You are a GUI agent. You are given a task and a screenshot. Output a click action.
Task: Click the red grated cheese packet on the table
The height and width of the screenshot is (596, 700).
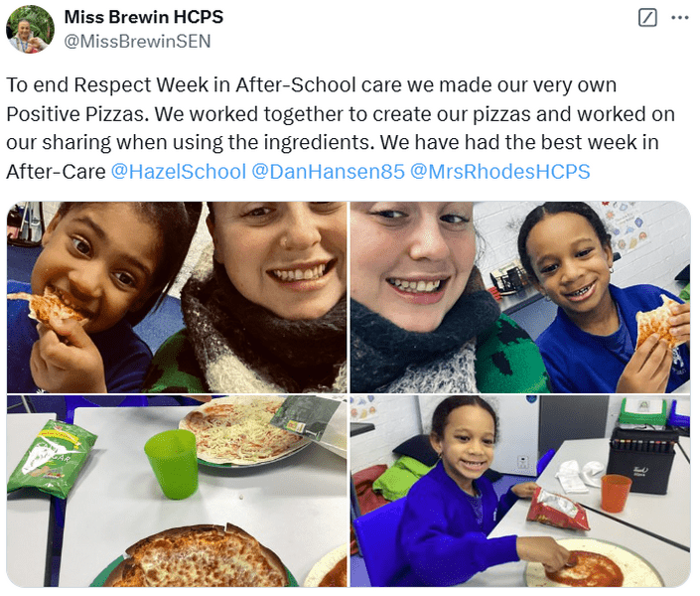[558, 510]
